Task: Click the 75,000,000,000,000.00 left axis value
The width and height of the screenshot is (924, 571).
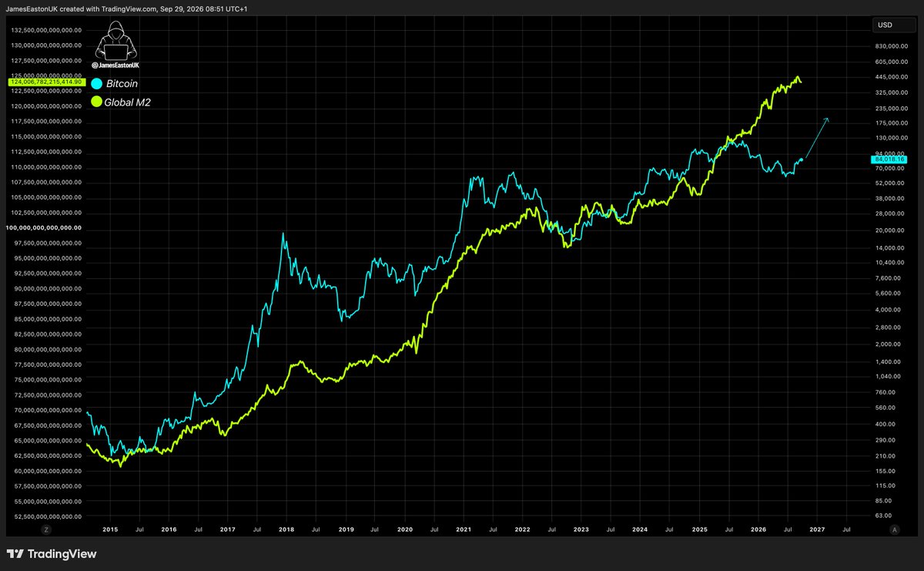Action: 48,380
